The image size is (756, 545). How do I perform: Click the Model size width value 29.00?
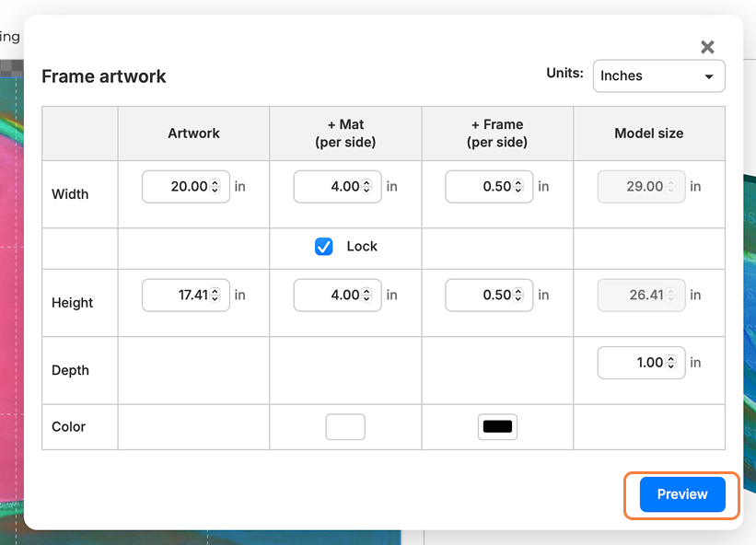point(645,187)
